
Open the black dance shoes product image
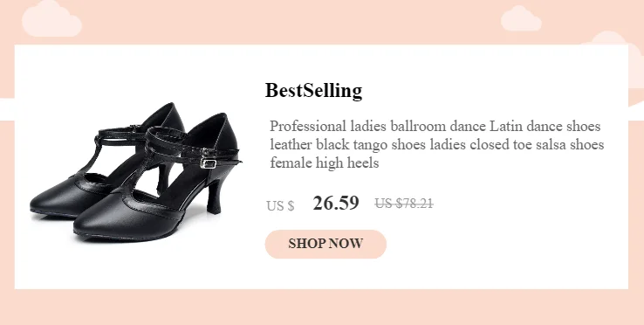(x=135, y=173)
